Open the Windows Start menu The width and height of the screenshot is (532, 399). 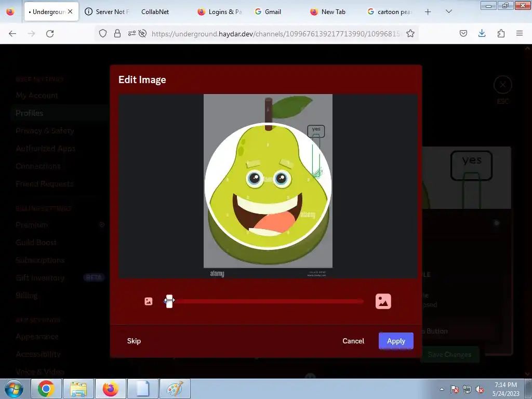[14, 389]
